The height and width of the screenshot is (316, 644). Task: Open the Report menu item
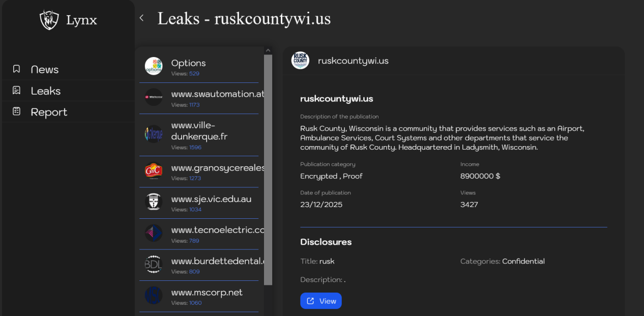tap(49, 112)
